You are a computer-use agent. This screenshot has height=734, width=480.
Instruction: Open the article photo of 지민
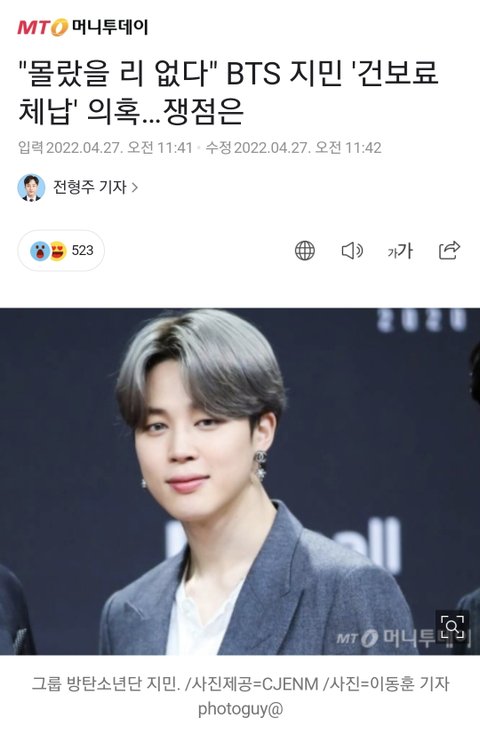(240, 481)
